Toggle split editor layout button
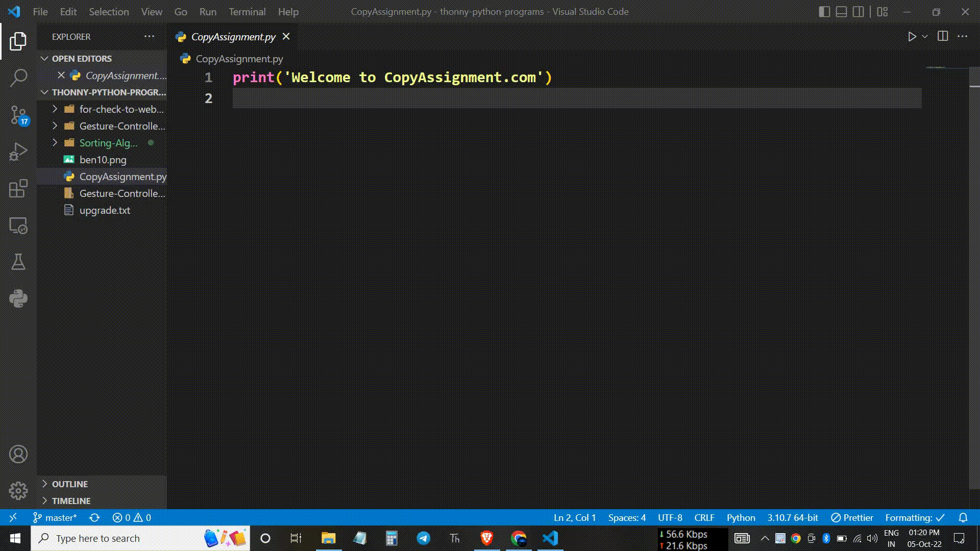The image size is (980, 551). 943,36
